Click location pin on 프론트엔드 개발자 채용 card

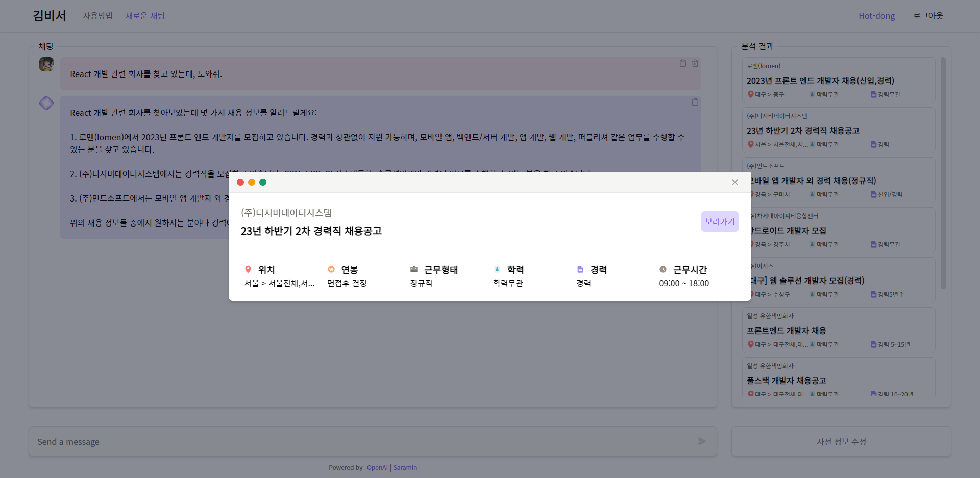pyautogui.click(x=751, y=344)
